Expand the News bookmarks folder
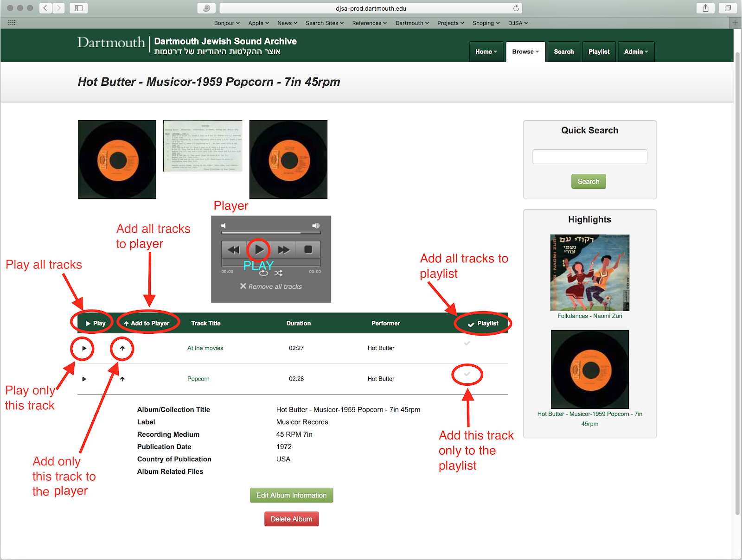Image resolution: width=742 pixels, height=560 pixels. (x=287, y=23)
